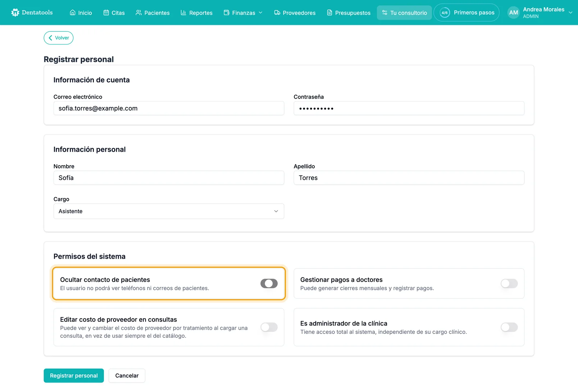578x392 pixels.
Task: Select the Tu consultorio menu label
Action: (409, 13)
